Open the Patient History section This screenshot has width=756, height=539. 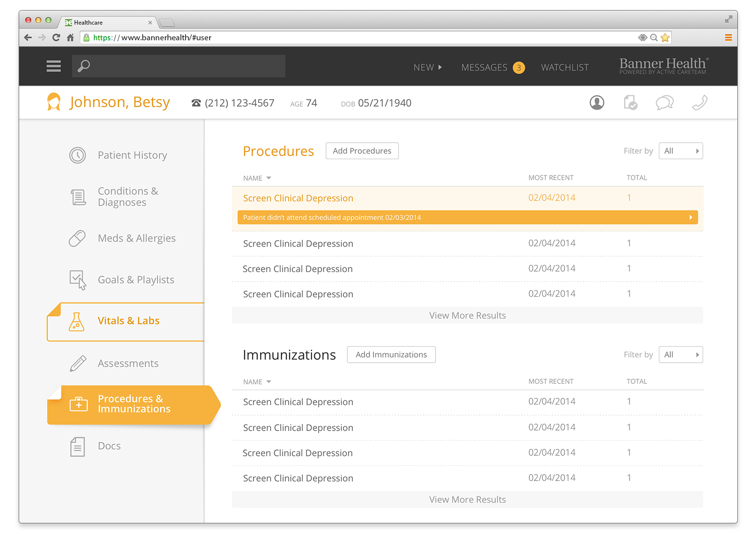point(133,155)
